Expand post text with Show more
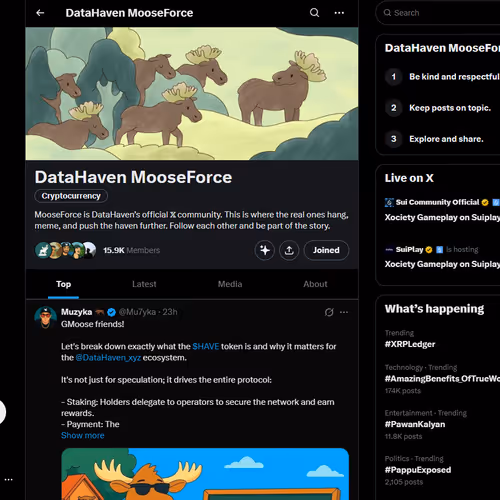Viewport: 500px width, 500px height. [83, 435]
